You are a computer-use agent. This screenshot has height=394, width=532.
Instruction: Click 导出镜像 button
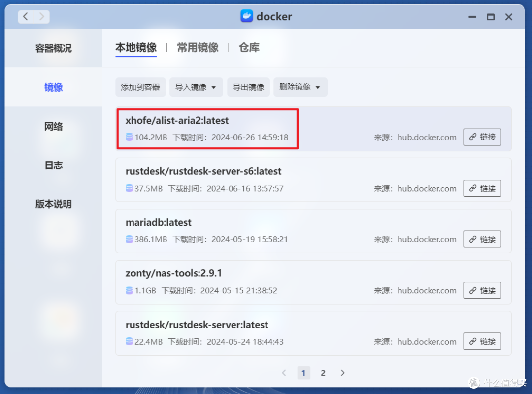248,87
